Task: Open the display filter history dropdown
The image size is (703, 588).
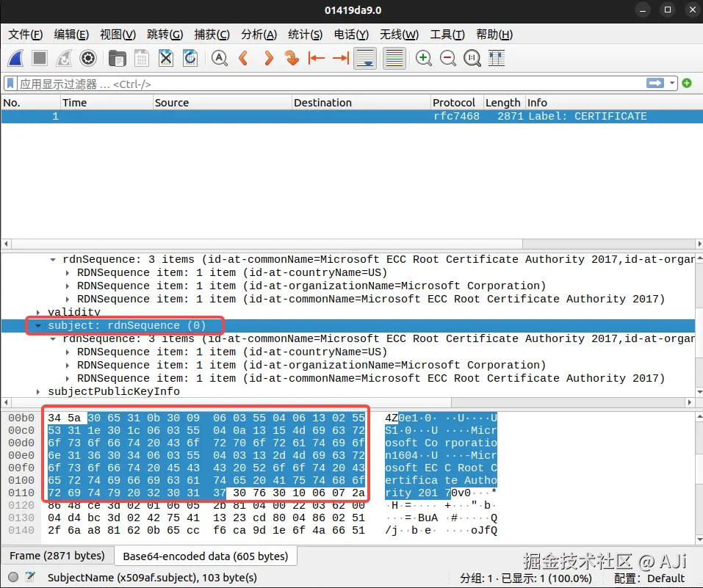Action: tap(671, 83)
